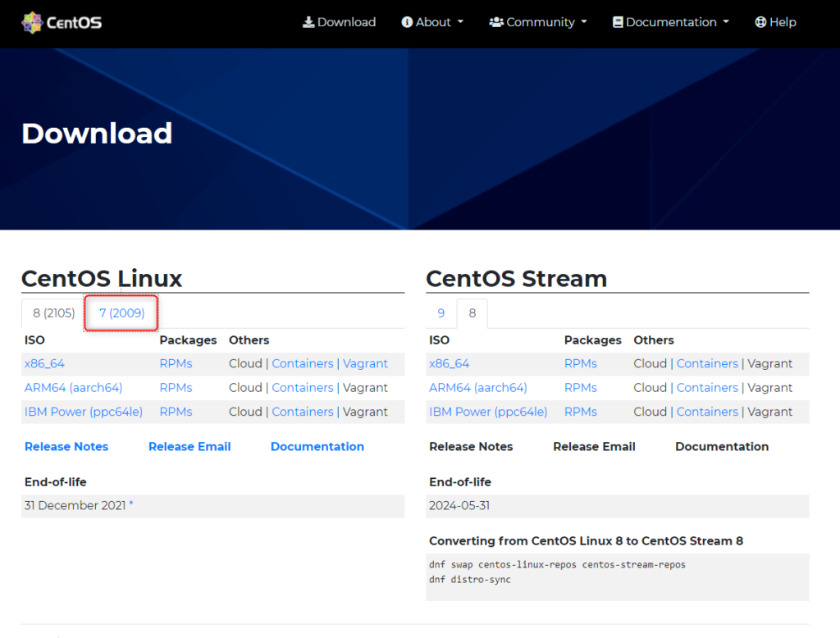The width and height of the screenshot is (840, 638).
Task: Open CentOS Stream IBM Power (ppc64le) link
Action: [x=488, y=412]
